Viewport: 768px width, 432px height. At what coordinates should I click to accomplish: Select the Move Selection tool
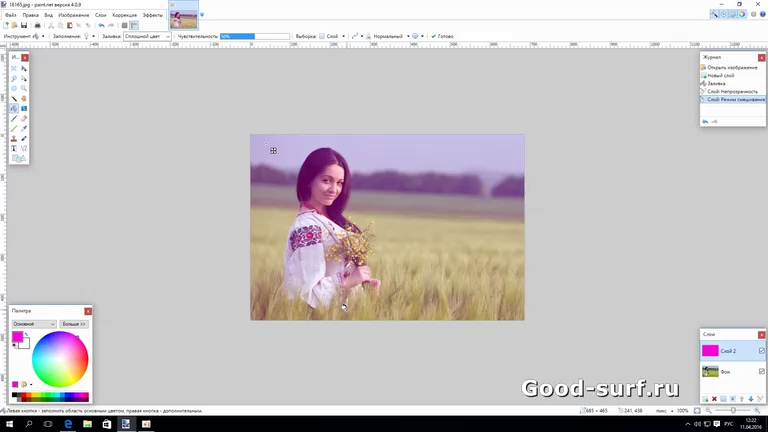(x=24, y=78)
